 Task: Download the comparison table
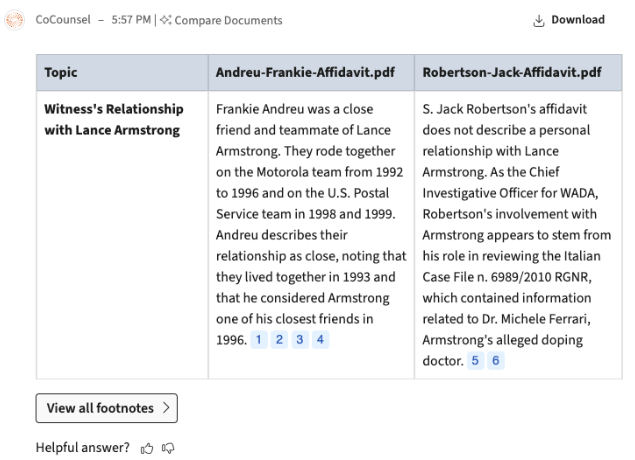(571, 20)
